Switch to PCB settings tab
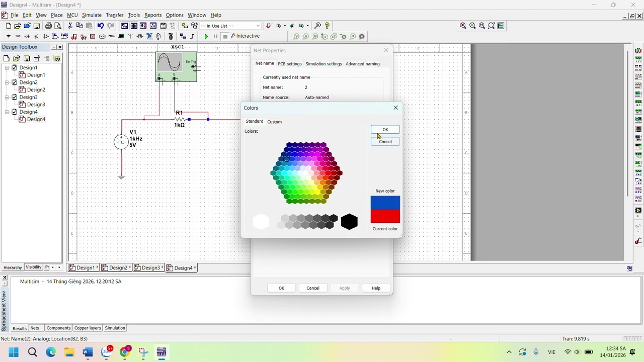The image size is (644, 362). click(x=290, y=64)
